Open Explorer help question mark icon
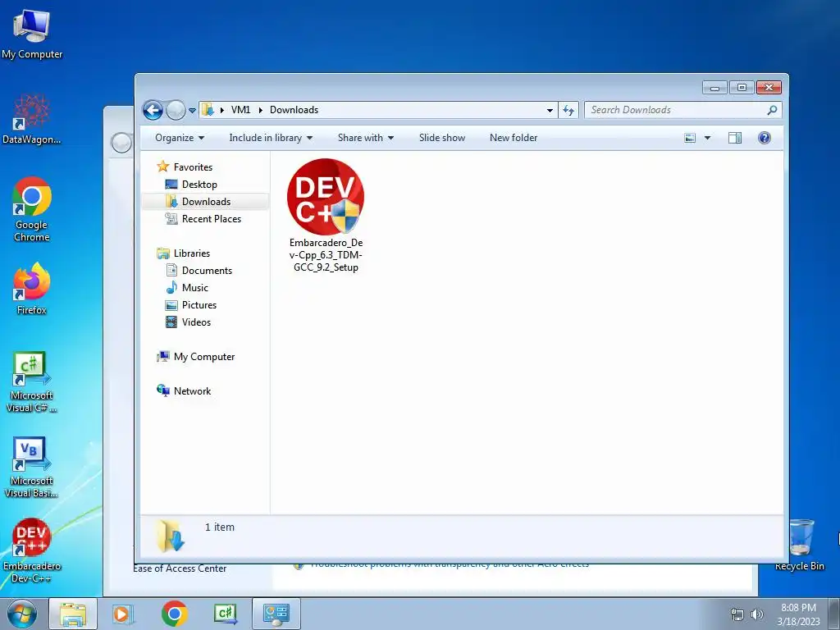The height and width of the screenshot is (630, 840). click(765, 138)
